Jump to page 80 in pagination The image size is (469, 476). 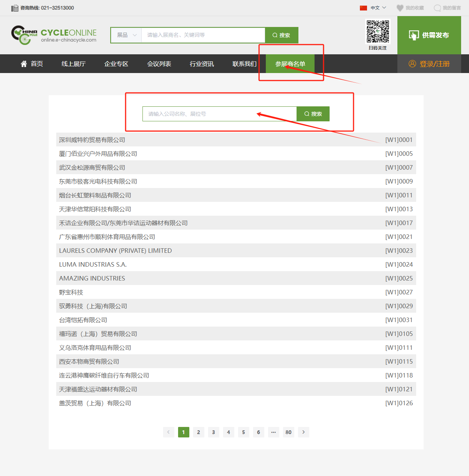click(288, 432)
